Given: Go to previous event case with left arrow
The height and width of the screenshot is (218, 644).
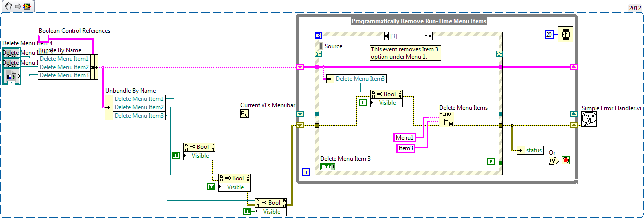Looking at the screenshot, I should coord(388,36).
